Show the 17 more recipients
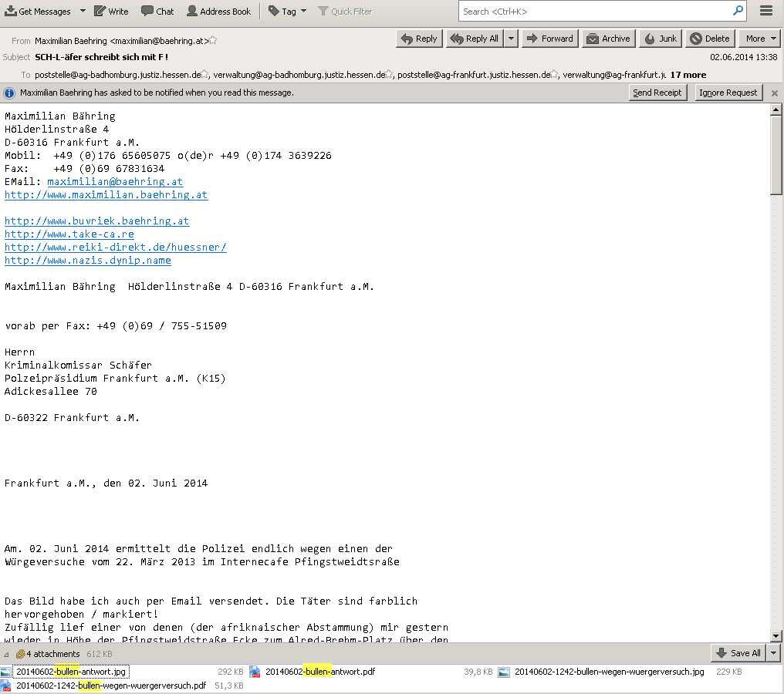This screenshot has width=784, height=694. pos(688,75)
